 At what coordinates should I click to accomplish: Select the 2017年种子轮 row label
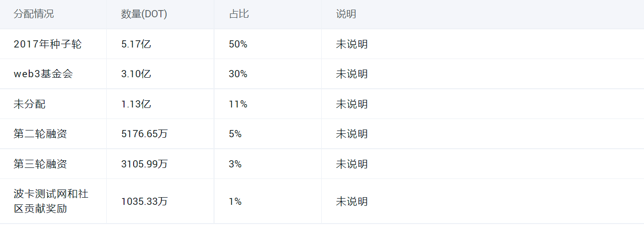pyautogui.click(x=48, y=44)
